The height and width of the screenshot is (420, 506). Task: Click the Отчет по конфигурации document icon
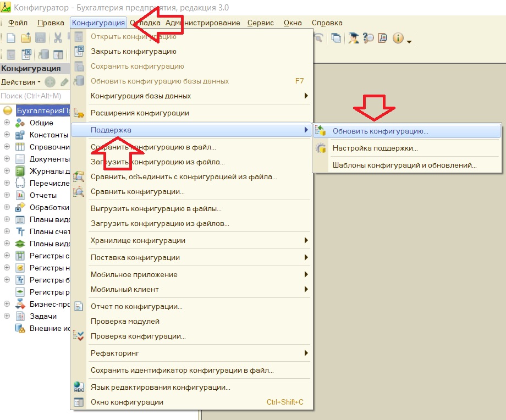tap(79, 306)
